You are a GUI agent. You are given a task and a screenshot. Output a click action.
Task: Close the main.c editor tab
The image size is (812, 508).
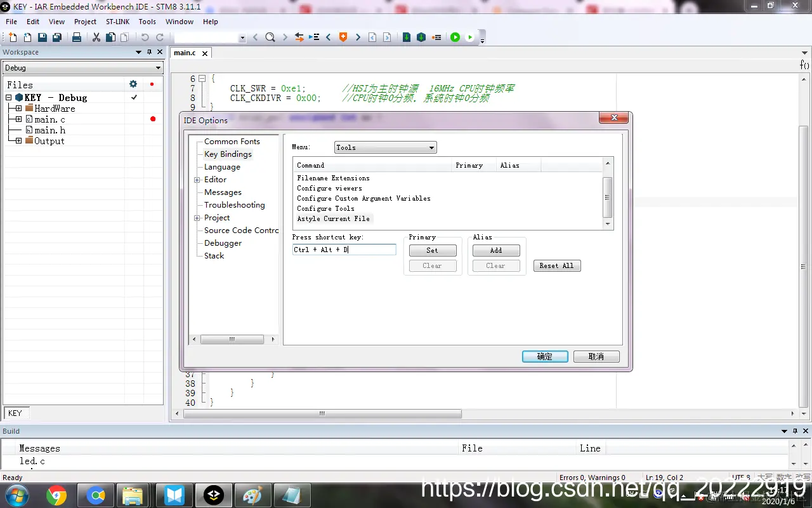(205, 53)
